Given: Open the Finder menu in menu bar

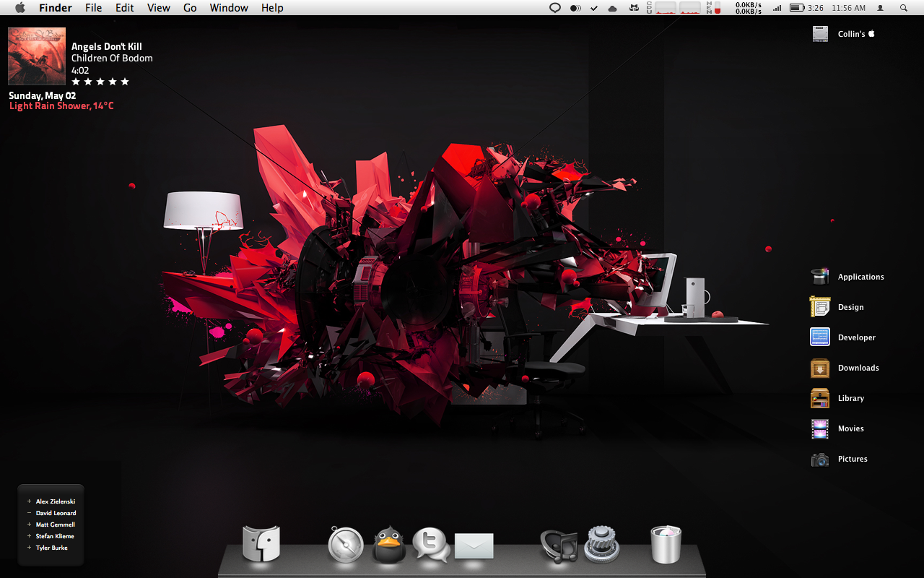Looking at the screenshot, I should (x=56, y=8).
